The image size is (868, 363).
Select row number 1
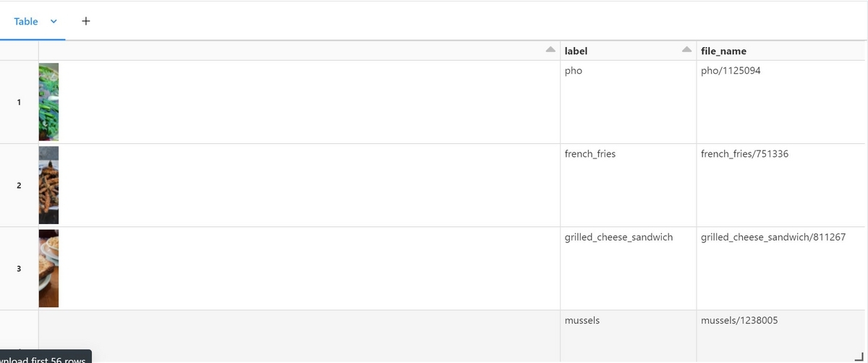coord(19,102)
